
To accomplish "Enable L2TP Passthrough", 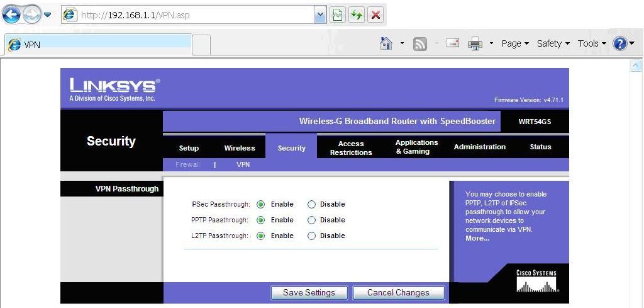I will 260,236.
